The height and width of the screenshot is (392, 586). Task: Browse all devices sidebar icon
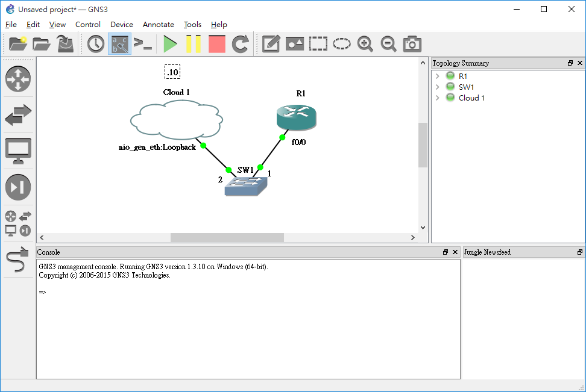click(x=18, y=223)
